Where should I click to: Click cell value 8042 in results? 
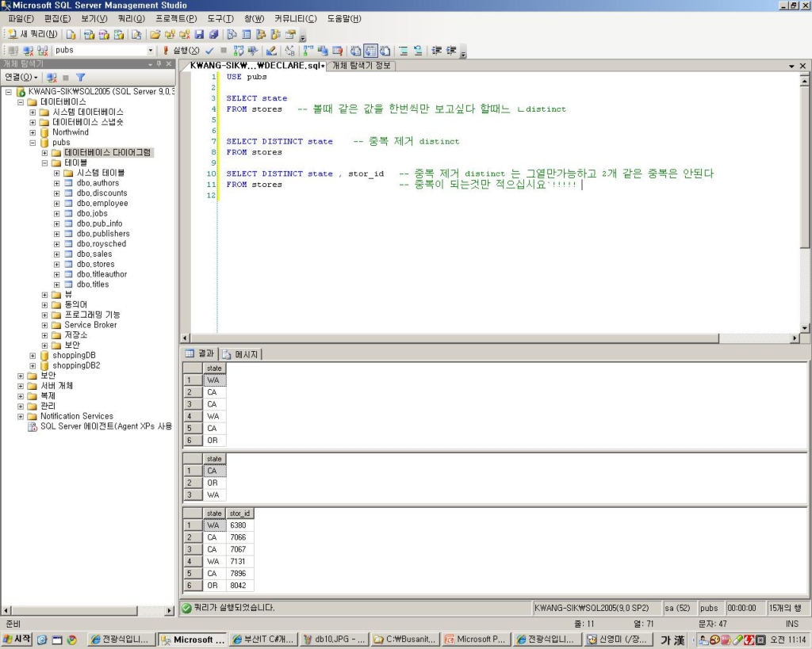click(x=239, y=586)
